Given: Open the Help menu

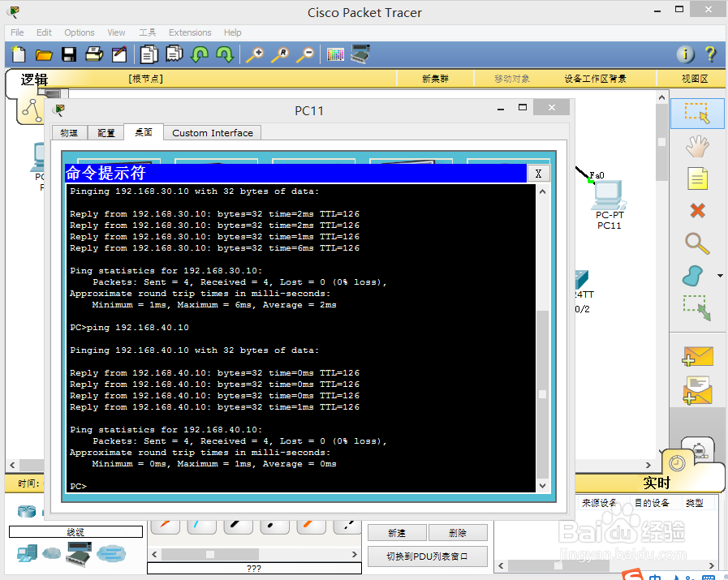Looking at the screenshot, I should [x=233, y=32].
